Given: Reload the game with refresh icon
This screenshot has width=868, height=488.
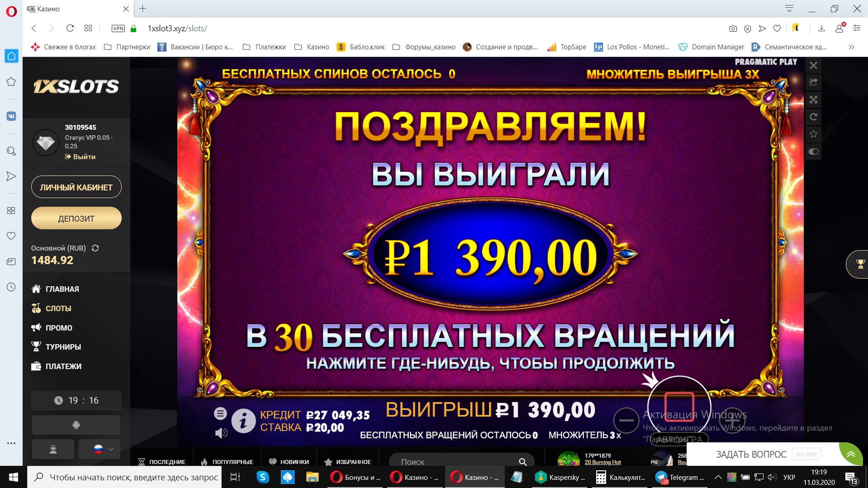Looking at the screenshot, I should pyautogui.click(x=813, y=117).
